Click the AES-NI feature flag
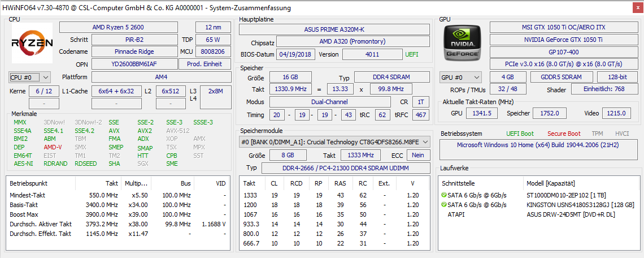The image size is (644, 258). [x=23, y=164]
